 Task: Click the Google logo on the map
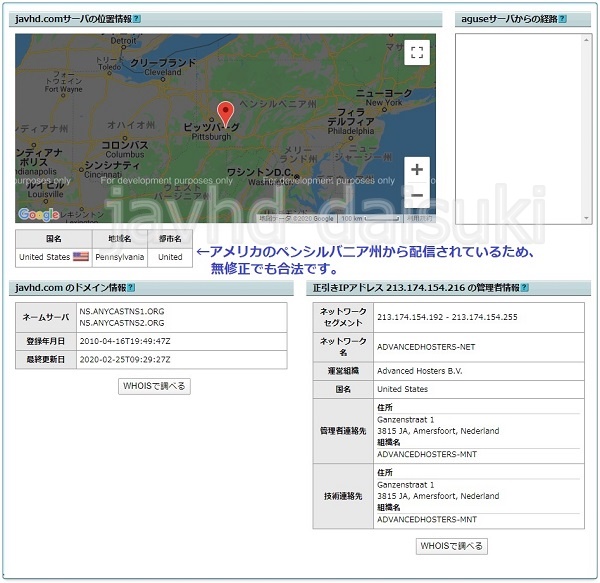[x=38, y=215]
